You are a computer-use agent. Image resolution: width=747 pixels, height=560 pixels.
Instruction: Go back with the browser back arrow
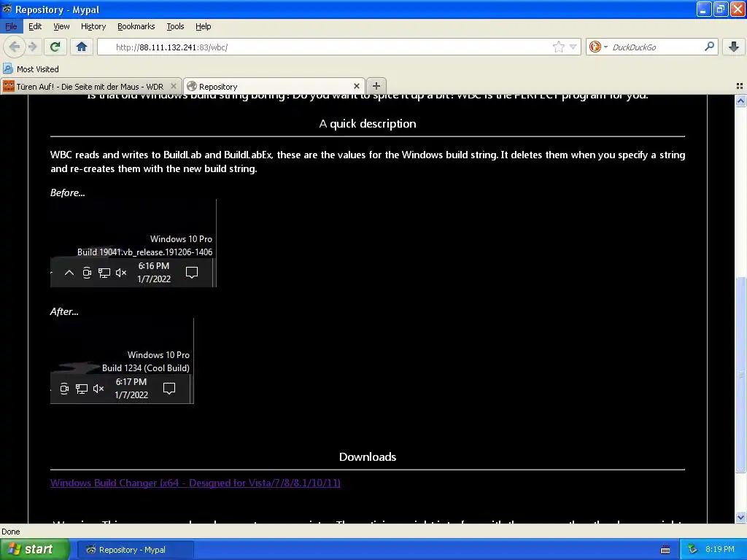click(x=14, y=47)
